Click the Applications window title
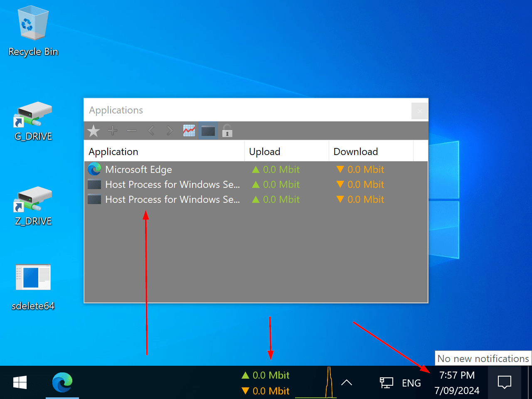Viewport: 532px width, 399px height. coord(116,110)
